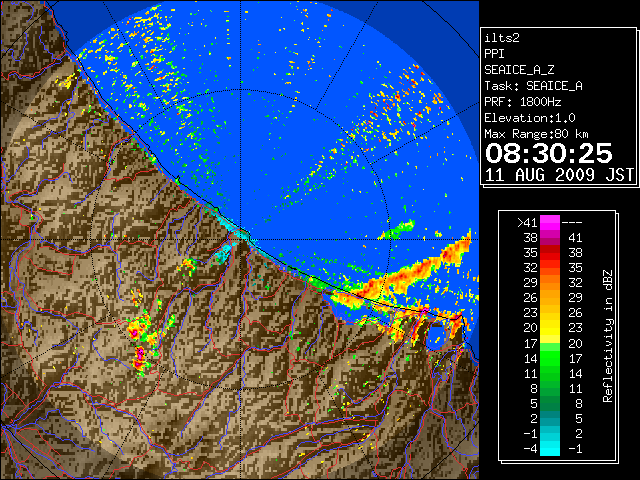The height and width of the screenshot is (480, 640).
Task: Pick the yellow swatch between 20 and 23
Action: point(550,328)
